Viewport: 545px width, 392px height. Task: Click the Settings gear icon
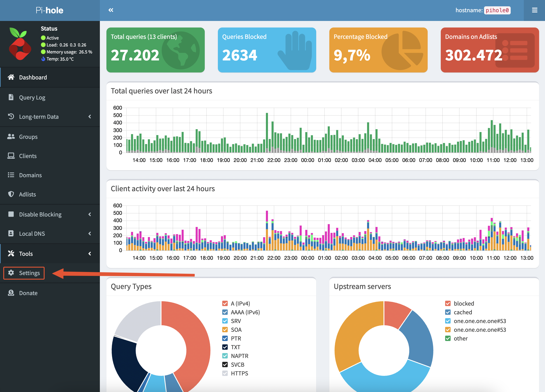11,273
